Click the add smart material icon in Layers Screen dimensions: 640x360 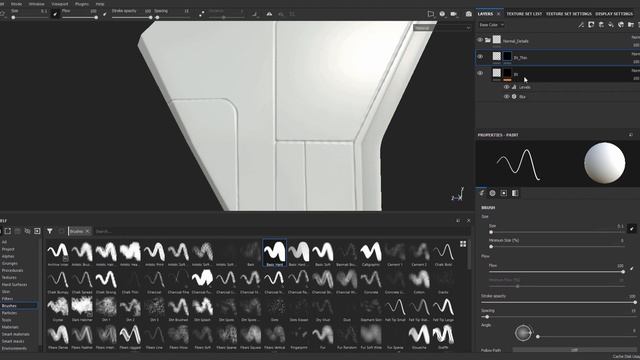pos(621,25)
